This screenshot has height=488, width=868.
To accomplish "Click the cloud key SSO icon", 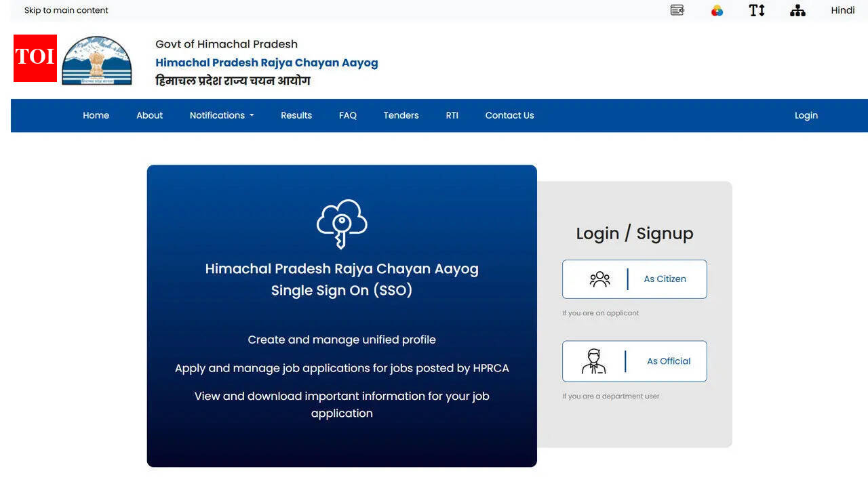I will point(342,224).
